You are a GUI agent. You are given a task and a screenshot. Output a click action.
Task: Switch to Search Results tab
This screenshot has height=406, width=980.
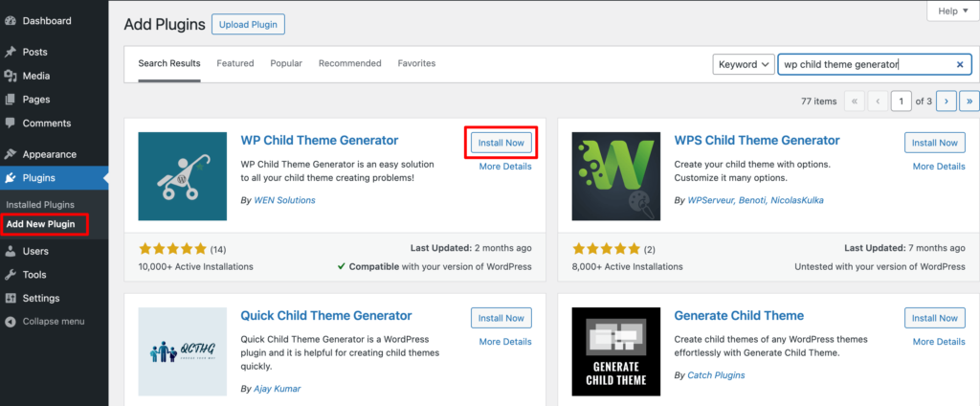pyautogui.click(x=169, y=63)
